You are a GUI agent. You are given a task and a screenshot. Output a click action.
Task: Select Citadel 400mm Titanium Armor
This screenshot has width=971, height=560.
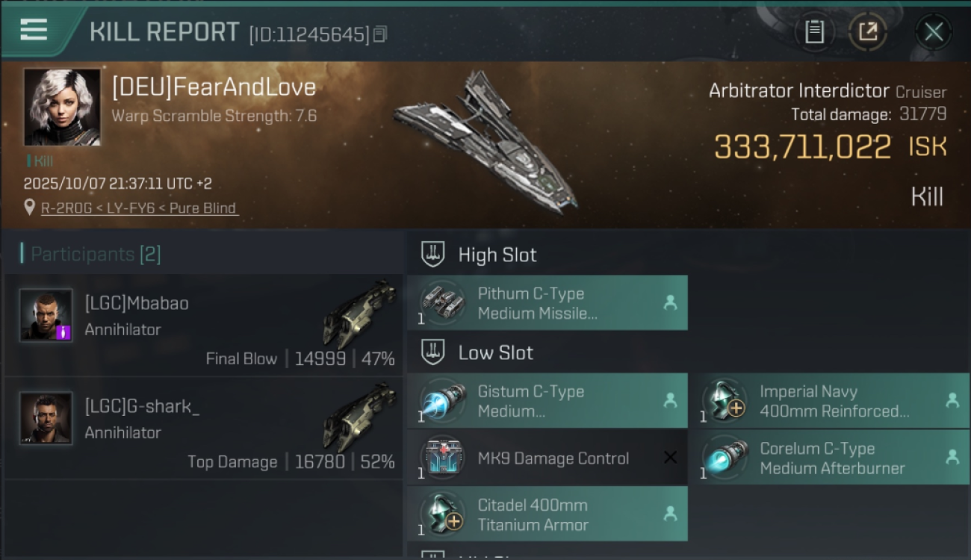pos(547,514)
